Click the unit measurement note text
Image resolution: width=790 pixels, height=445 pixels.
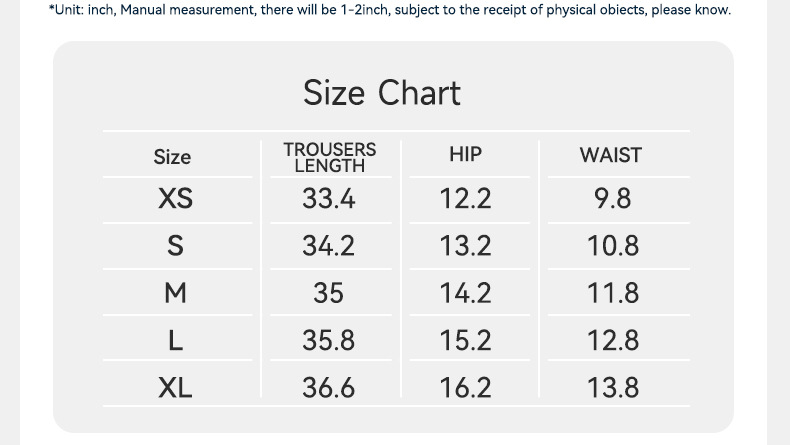click(389, 10)
